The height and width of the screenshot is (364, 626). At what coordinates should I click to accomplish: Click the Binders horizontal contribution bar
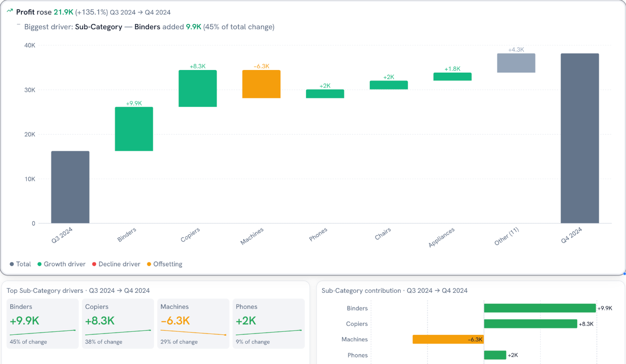pyautogui.click(x=540, y=308)
